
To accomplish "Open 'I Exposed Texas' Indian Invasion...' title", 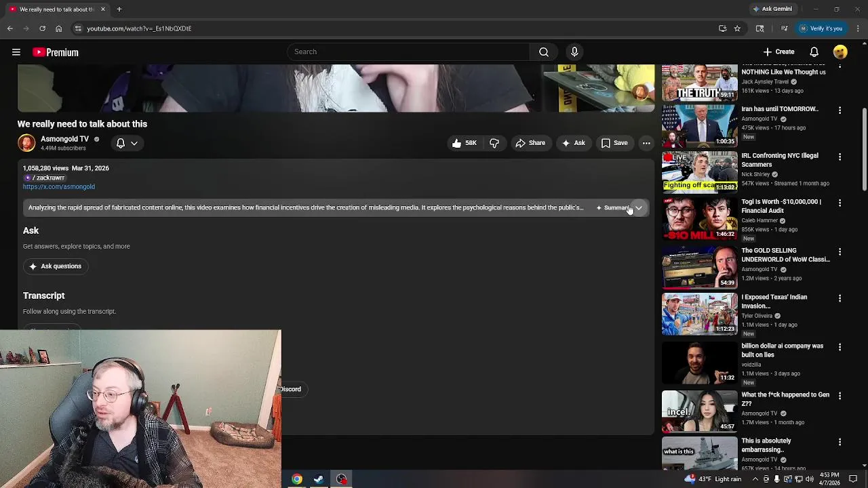I will tap(774, 302).
